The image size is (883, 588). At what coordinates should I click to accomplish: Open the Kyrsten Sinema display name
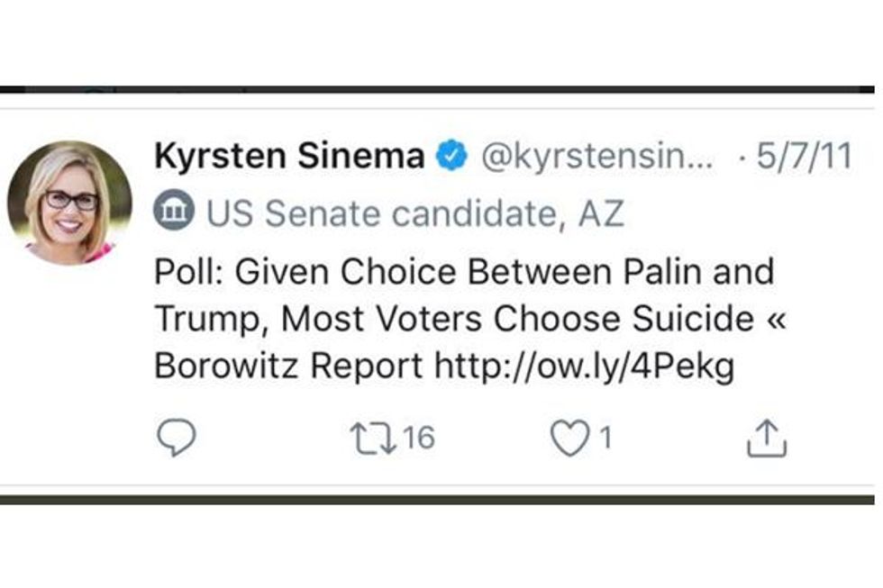[289, 157]
